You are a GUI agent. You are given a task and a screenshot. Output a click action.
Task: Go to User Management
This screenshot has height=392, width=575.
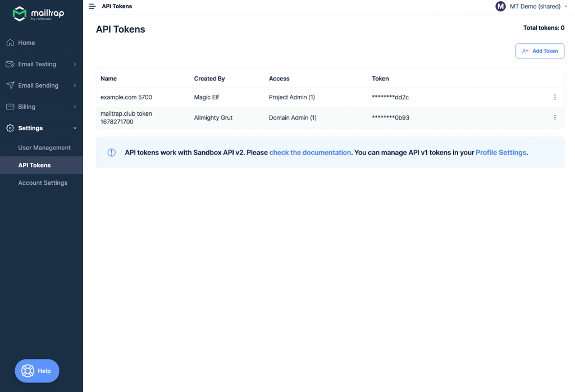tap(45, 147)
